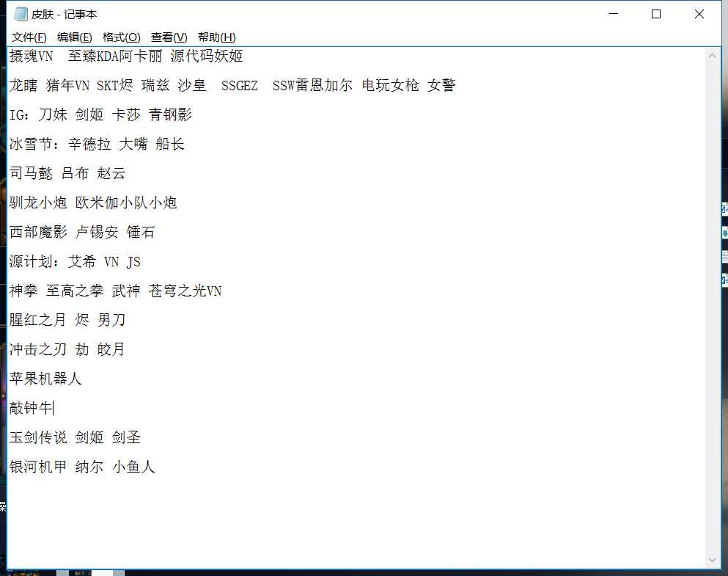
Task: Click on the text 西部魔影
Action: pos(38,232)
